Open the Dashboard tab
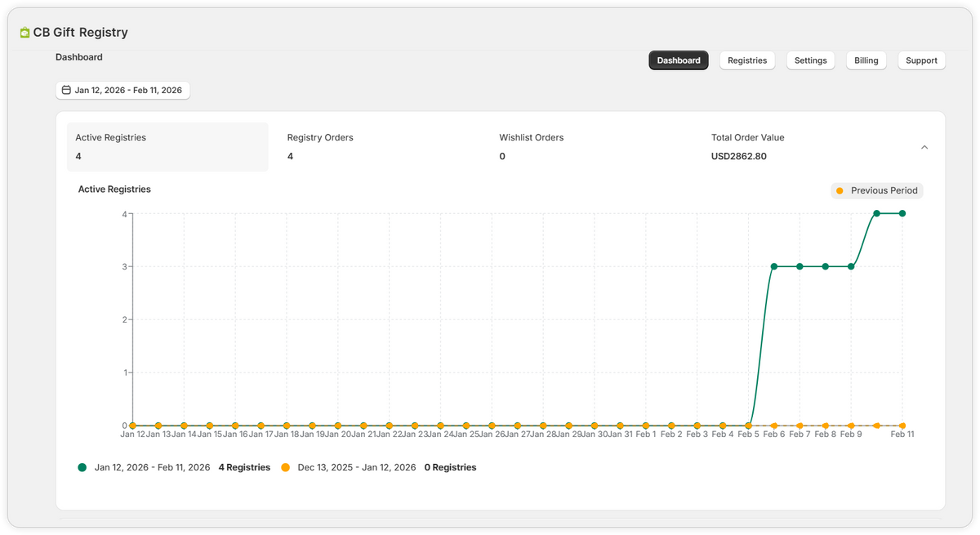The width and height of the screenshot is (980, 535). pyautogui.click(x=679, y=60)
